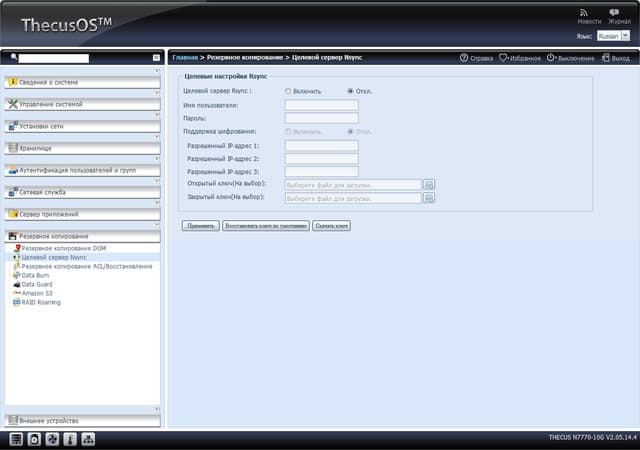Image resolution: width=640 pixels, height=450 pixels.
Task: Select Откл. for Поддержка шифрования
Action: (350, 131)
